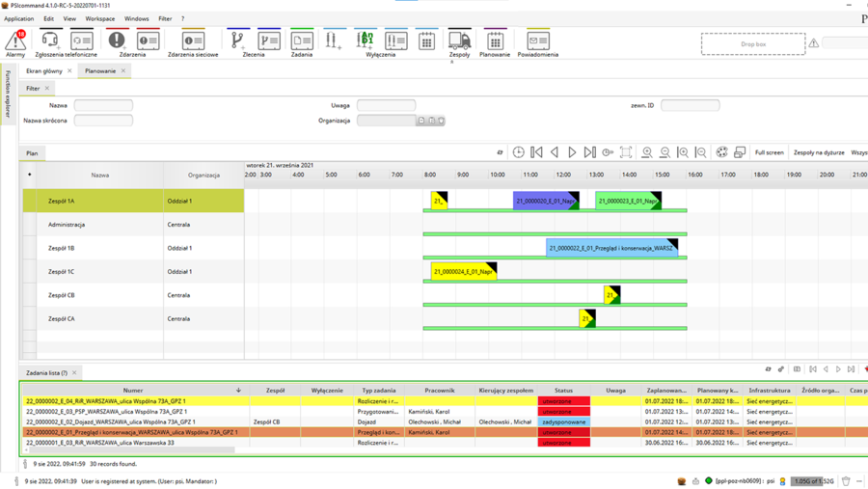Open the Wyłączenia calendar icon

point(427,41)
